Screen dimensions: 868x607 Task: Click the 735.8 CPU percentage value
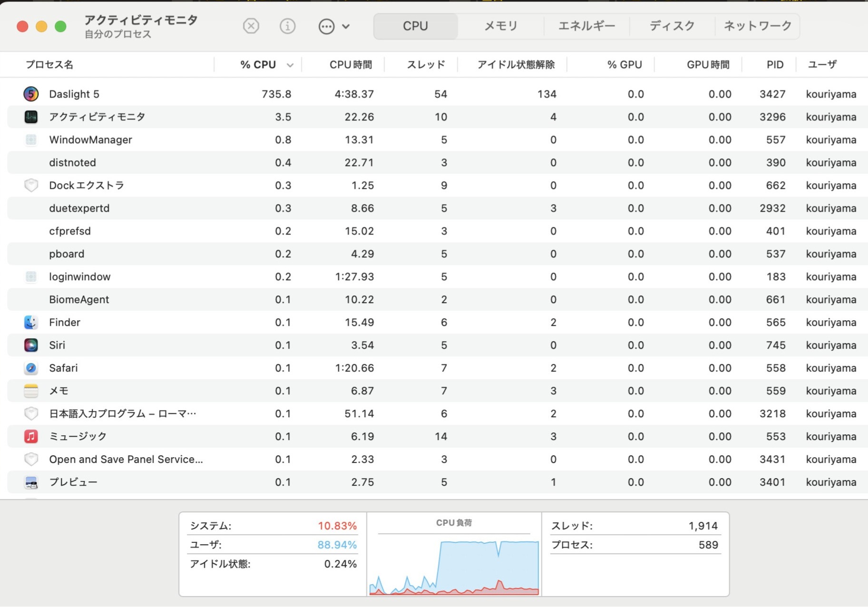click(276, 94)
